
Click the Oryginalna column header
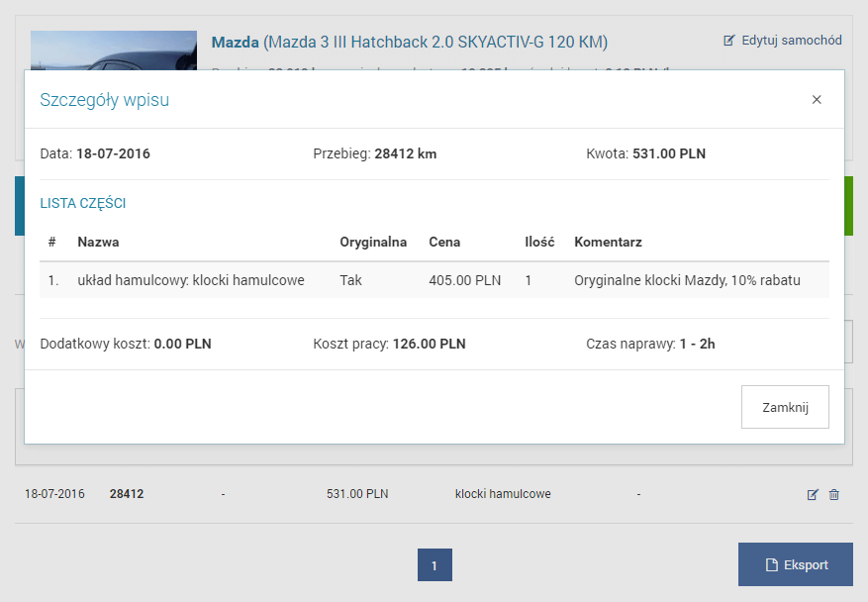click(373, 242)
